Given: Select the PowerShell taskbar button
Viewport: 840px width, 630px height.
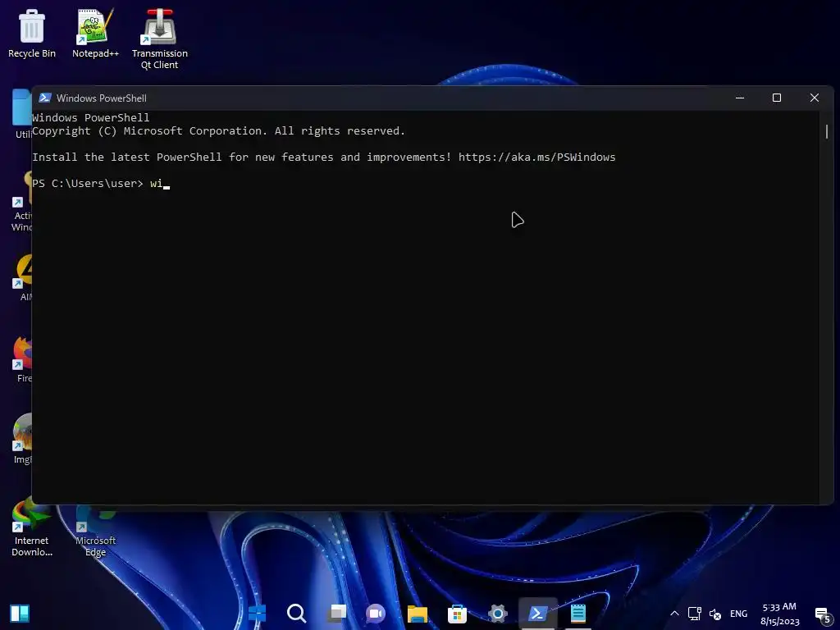Looking at the screenshot, I should 537,613.
